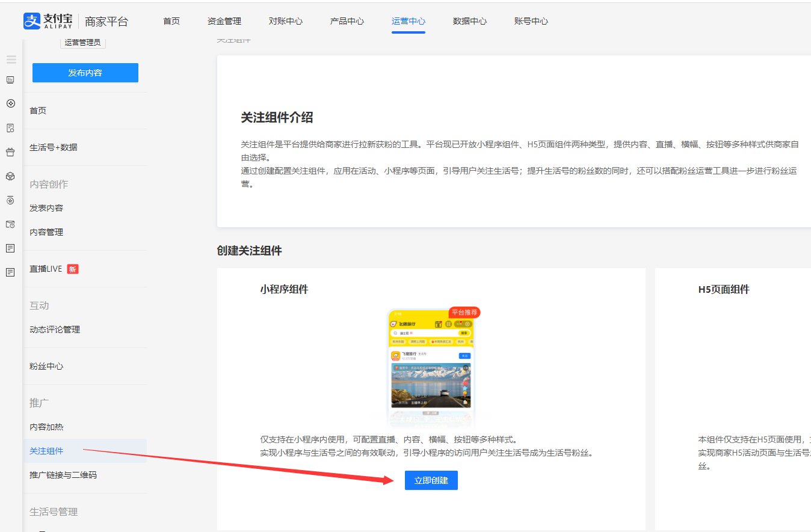811x532 pixels.
Task: Click the blue 发布内容 button
Action: (85, 73)
